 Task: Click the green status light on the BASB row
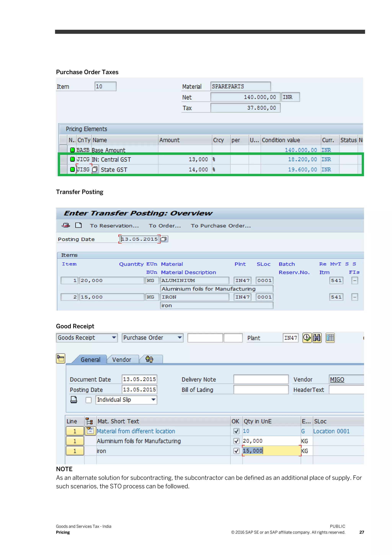pos(72,150)
